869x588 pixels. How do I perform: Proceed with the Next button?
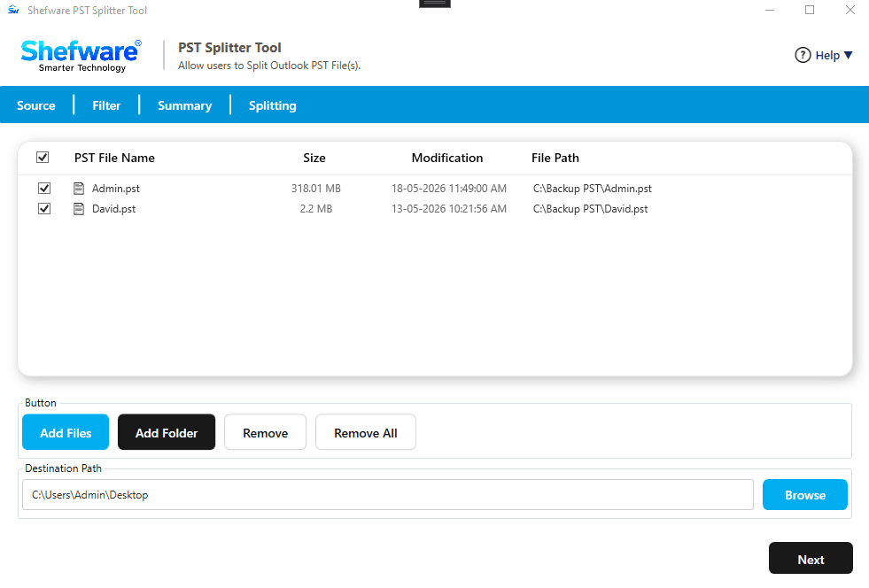811,559
